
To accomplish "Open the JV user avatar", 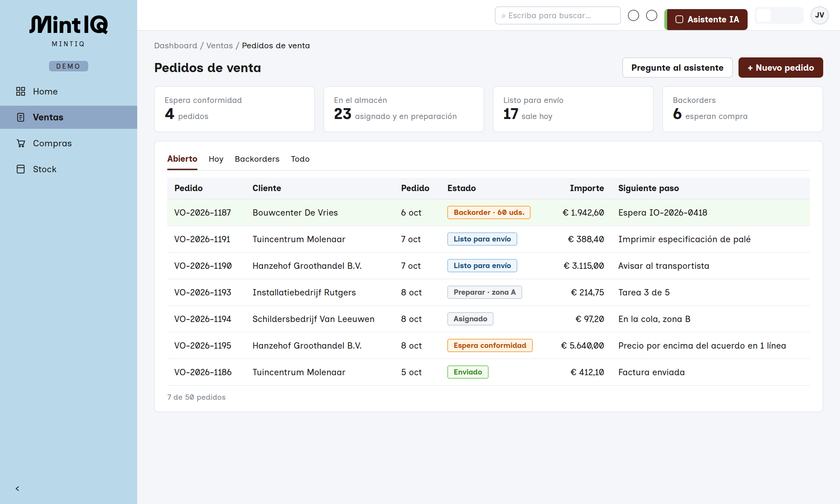I will coord(819,15).
